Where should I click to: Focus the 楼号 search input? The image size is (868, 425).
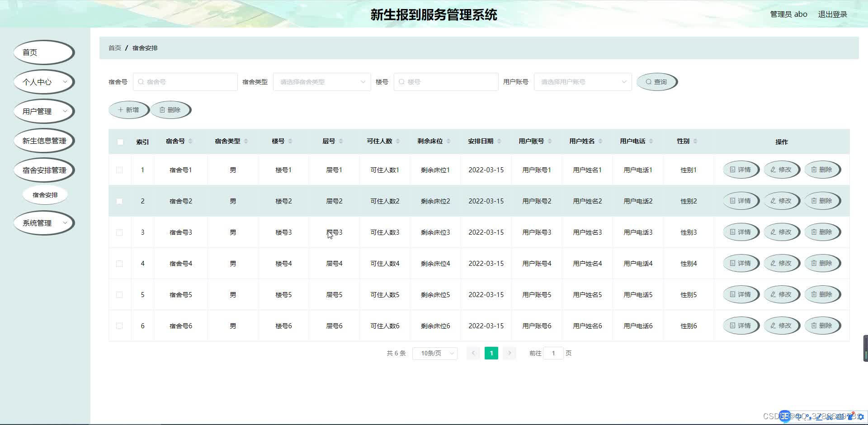[446, 82]
